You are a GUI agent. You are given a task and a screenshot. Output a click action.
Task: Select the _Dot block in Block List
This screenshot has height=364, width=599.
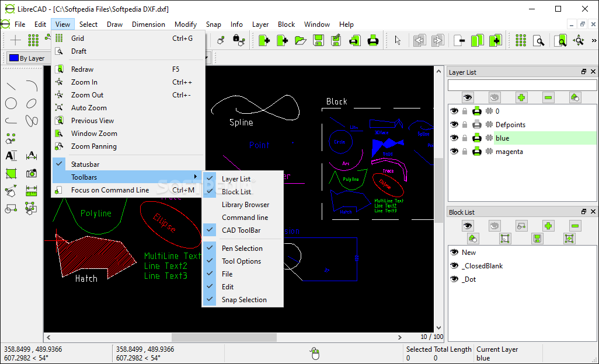click(522, 279)
